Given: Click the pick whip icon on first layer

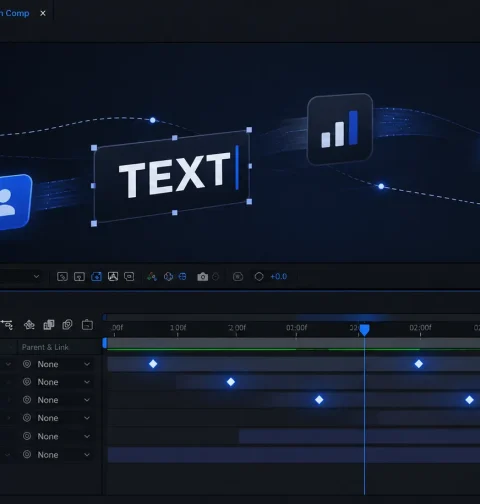Looking at the screenshot, I should (x=27, y=364).
